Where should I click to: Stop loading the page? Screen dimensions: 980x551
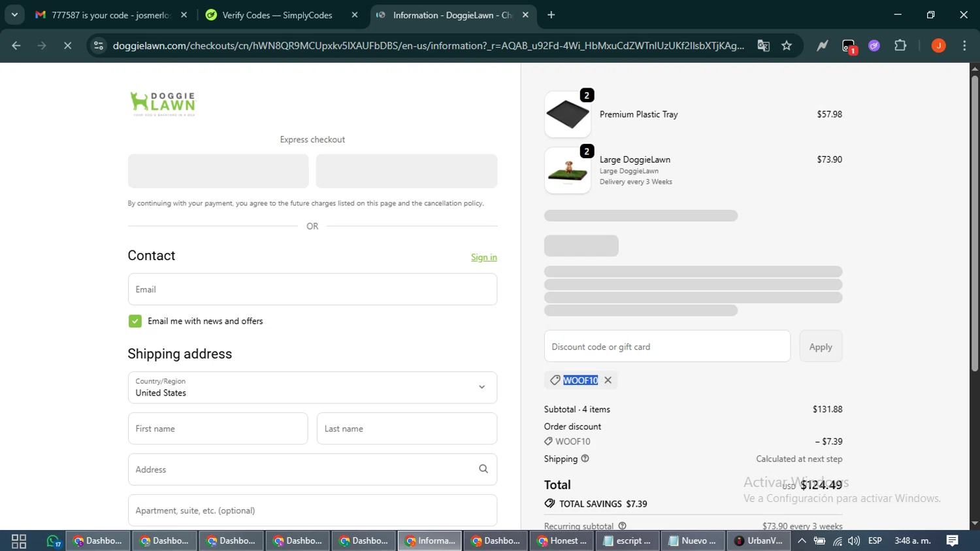coord(67,45)
